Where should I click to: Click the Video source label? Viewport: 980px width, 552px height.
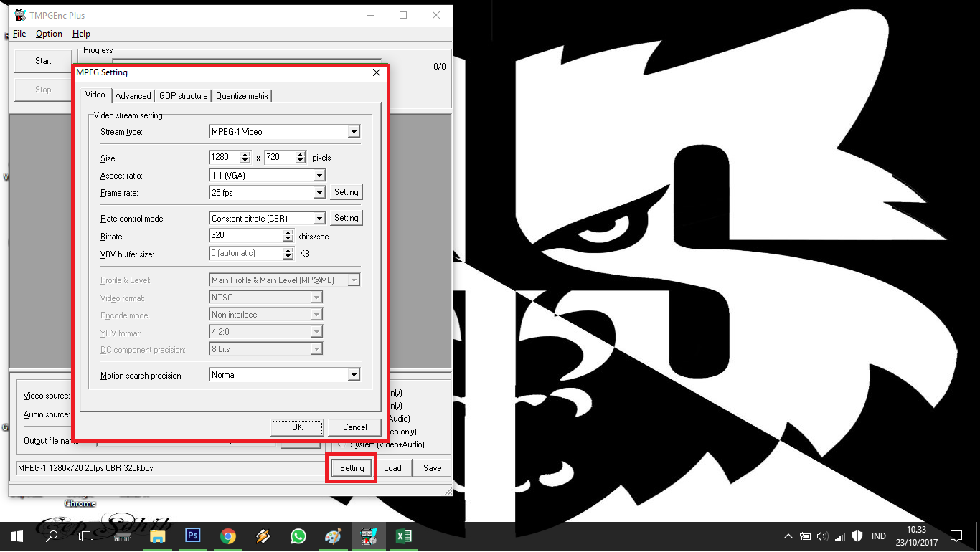[47, 396]
